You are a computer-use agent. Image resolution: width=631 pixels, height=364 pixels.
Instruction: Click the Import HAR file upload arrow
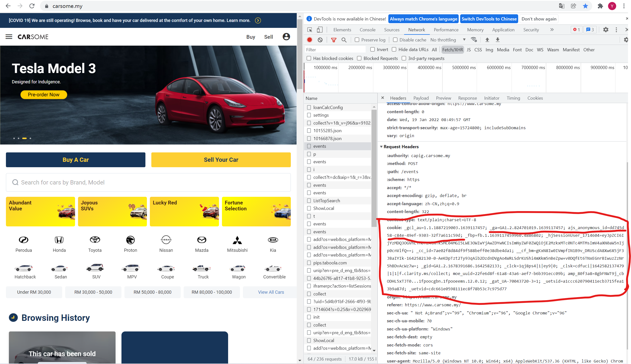click(487, 40)
